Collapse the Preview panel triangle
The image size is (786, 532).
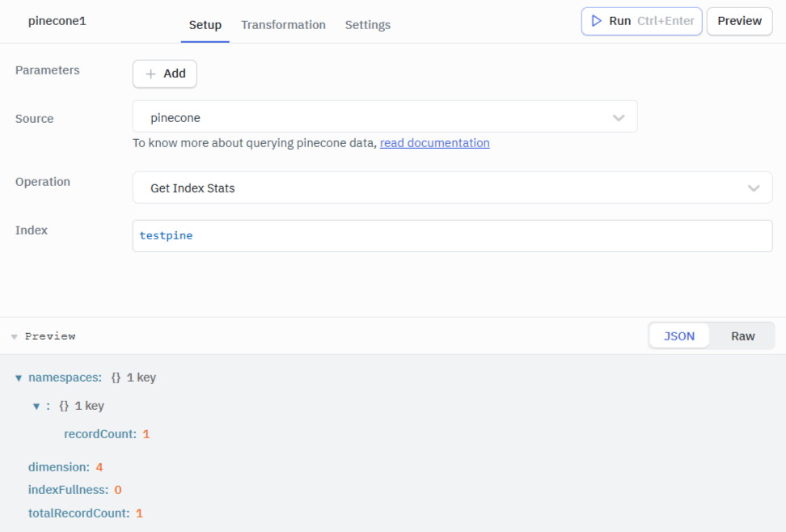15,337
